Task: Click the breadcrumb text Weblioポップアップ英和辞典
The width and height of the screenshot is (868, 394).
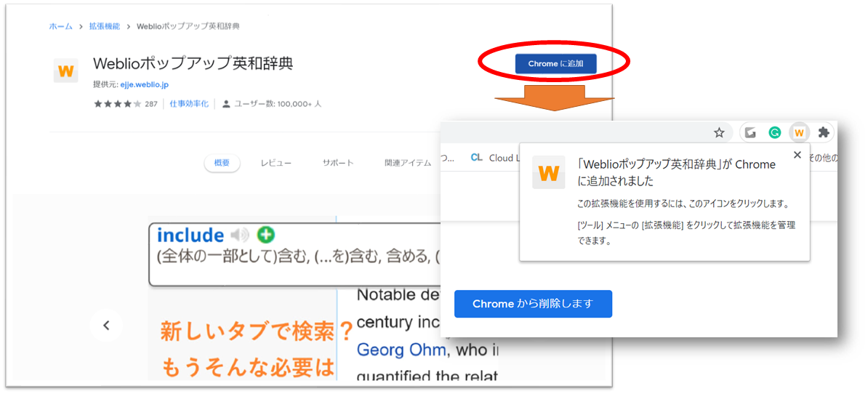Action: 188,26
